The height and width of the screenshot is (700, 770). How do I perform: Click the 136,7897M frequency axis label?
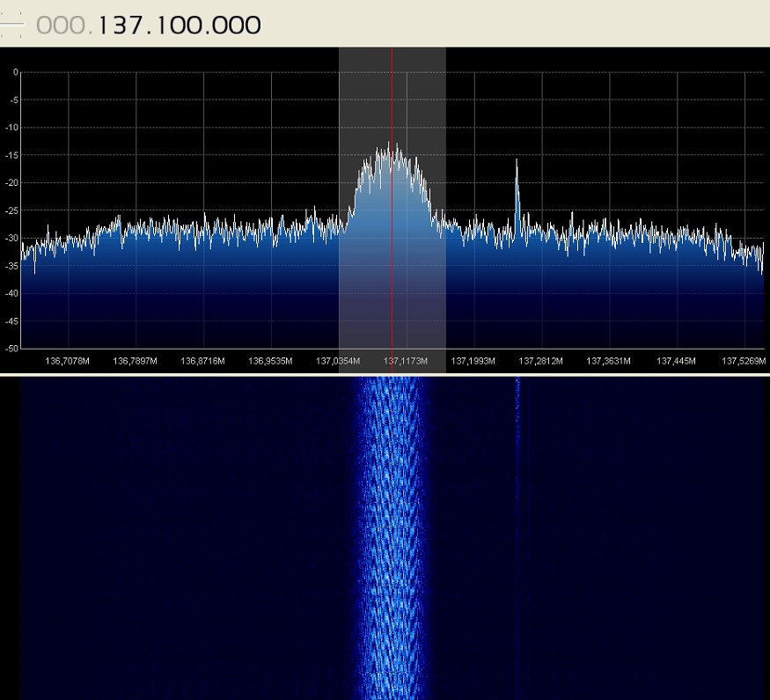135,361
